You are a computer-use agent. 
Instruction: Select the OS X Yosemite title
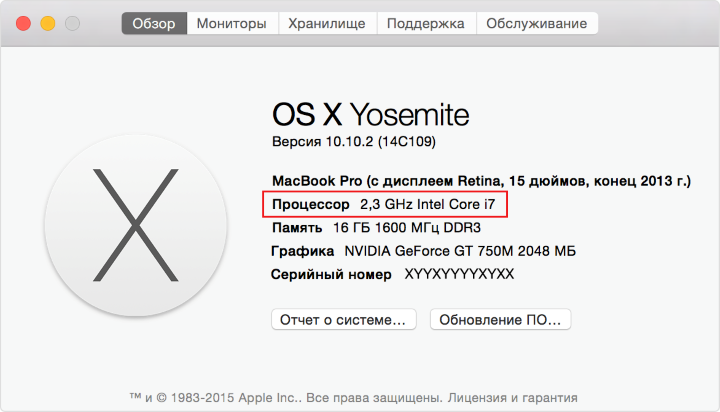(371, 114)
